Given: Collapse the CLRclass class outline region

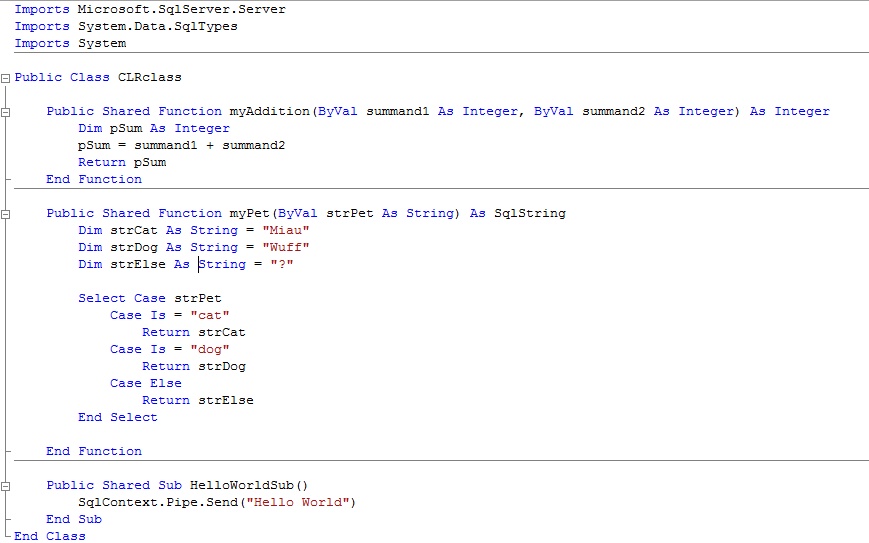Looking at the screenshot, I should tap(6, 78).
